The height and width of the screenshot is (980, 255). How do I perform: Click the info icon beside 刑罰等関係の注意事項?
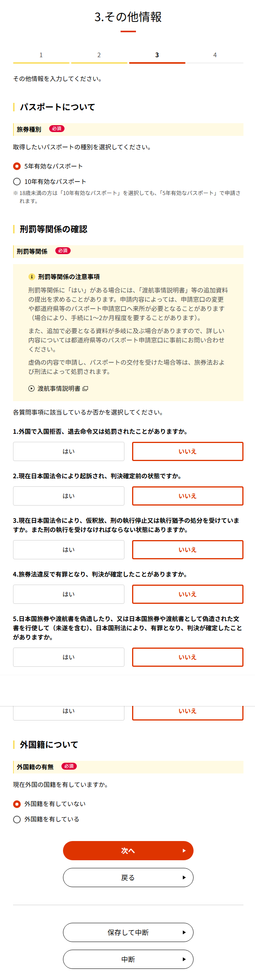tap(32, 277)
